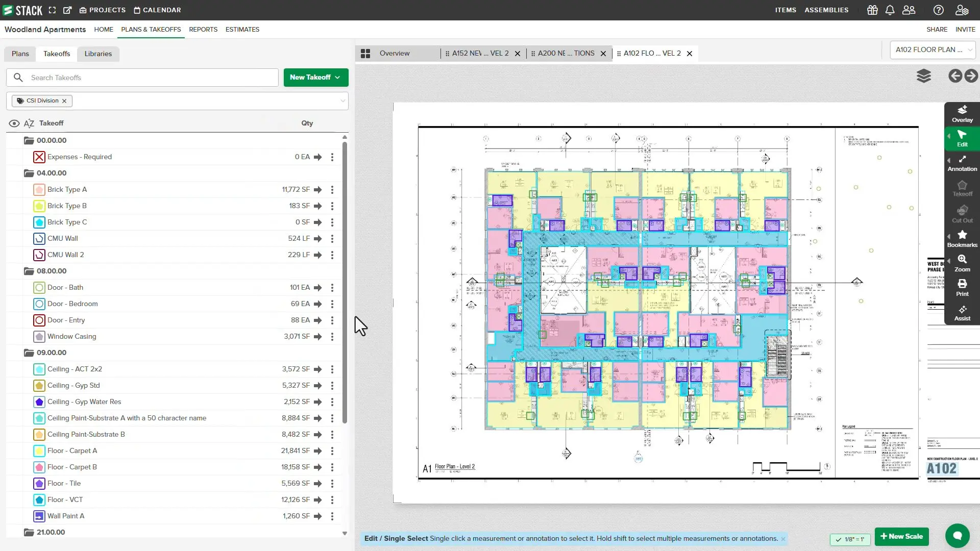Click the New Scale button

click(901, 536)
